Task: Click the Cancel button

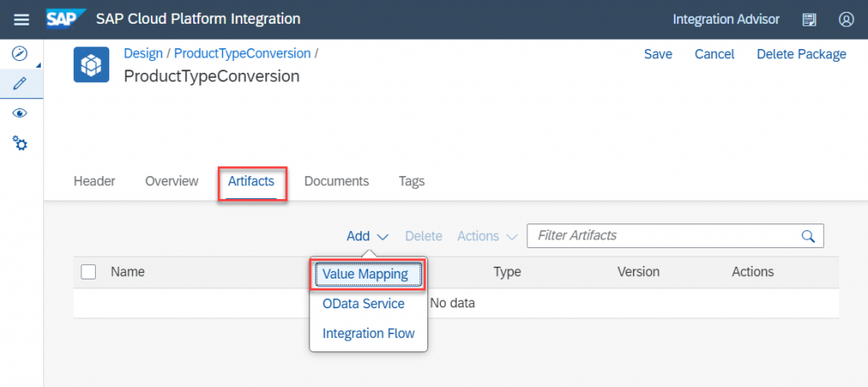Action: click(x=715, y=54)
